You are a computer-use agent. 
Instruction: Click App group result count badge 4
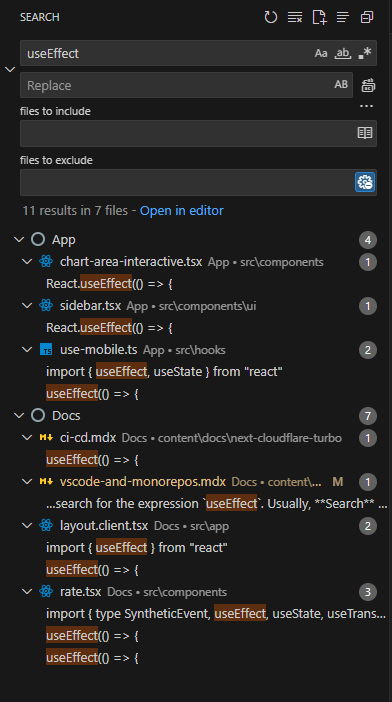(x=368, y=240)
